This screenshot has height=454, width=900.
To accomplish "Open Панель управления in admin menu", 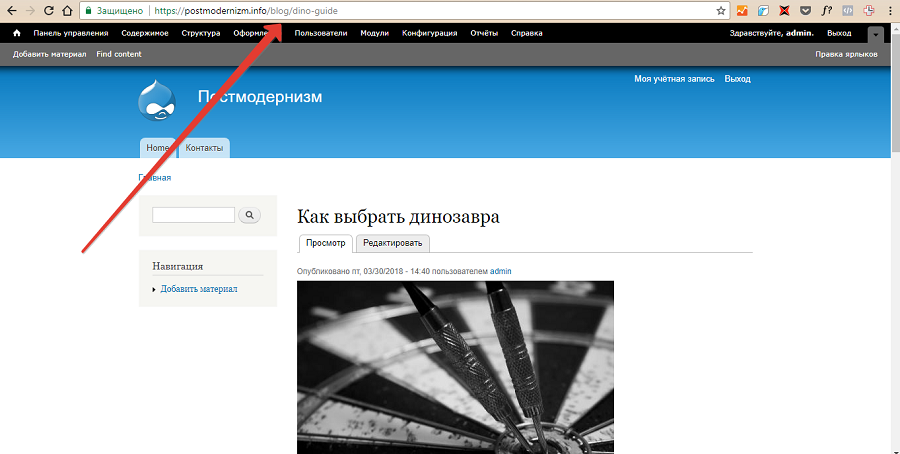I will click(71, 33).
